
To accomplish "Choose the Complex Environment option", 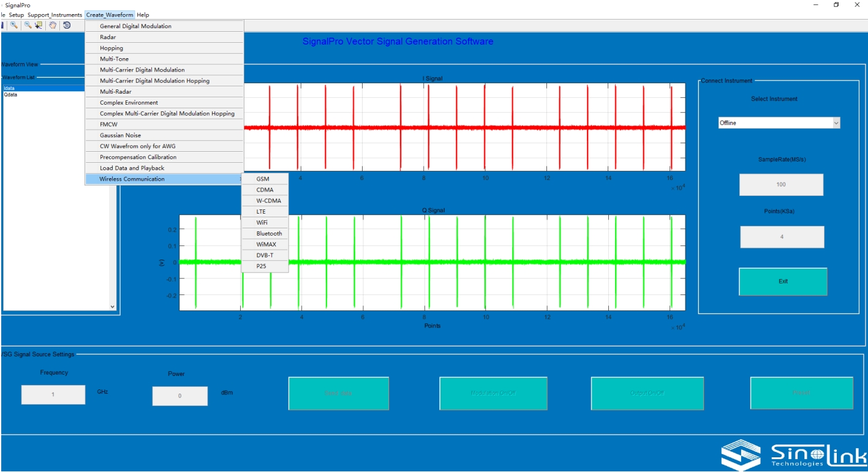I will pos(164,103).
